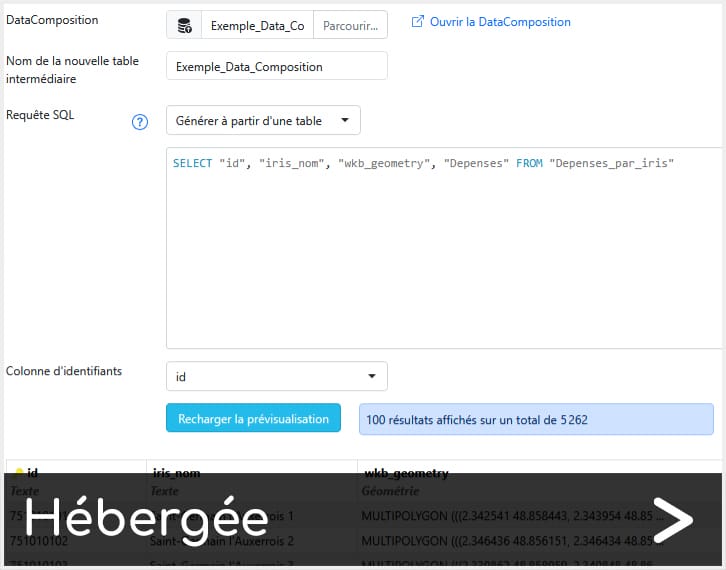
Task: Expand the "Générer à partir d'une table" dropdown
Action: tap(262, 121)
